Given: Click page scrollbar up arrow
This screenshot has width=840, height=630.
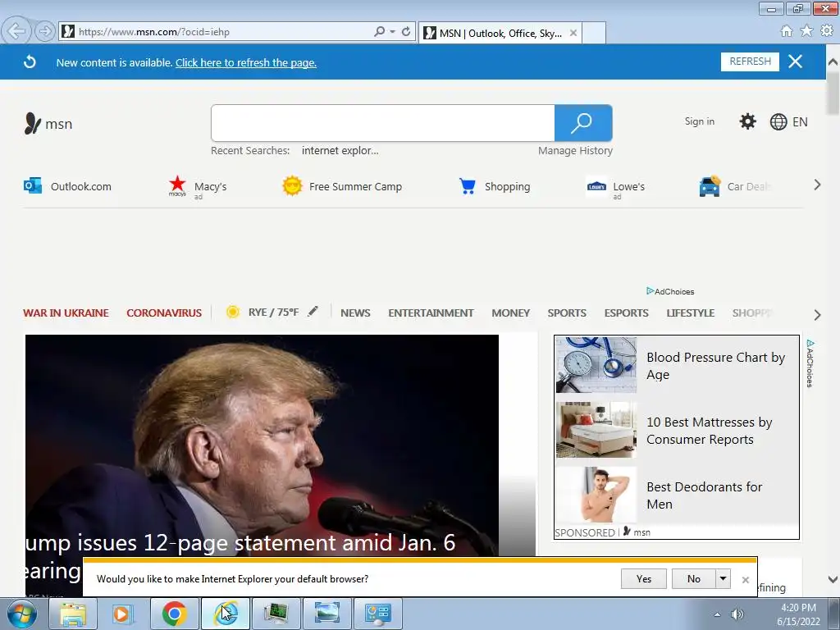Looking at the screenshot, I should pyautogui.click(x=833, y=62).
